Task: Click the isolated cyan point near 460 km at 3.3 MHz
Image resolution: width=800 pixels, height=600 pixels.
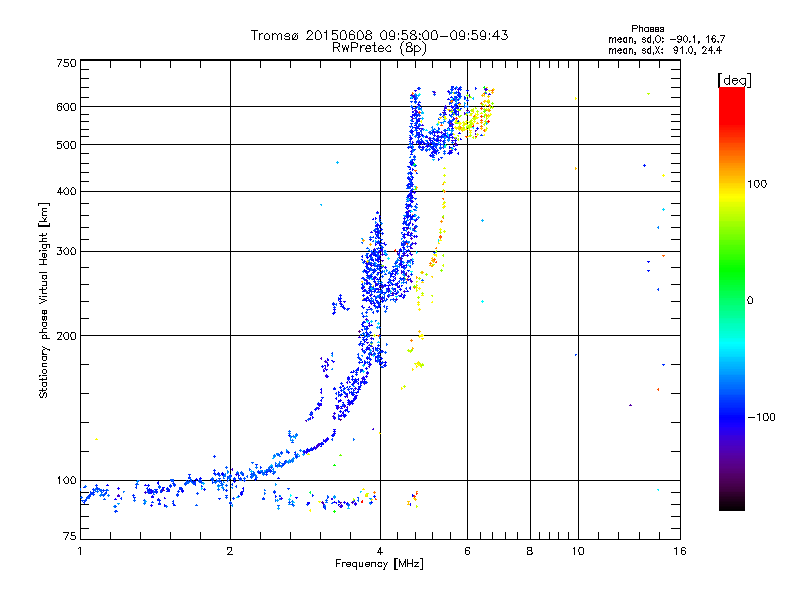Action: [x=337, y=163]
